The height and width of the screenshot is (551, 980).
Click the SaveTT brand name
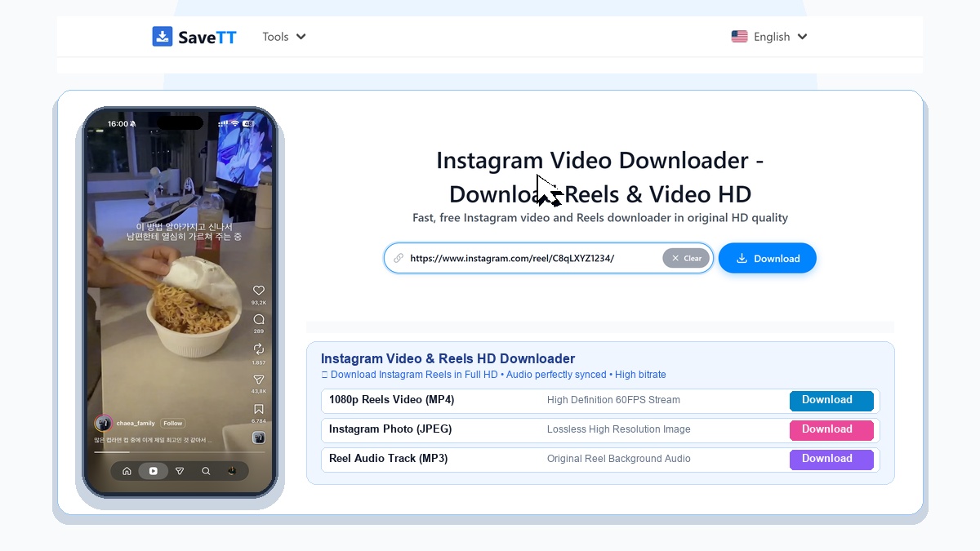point(207,37)
